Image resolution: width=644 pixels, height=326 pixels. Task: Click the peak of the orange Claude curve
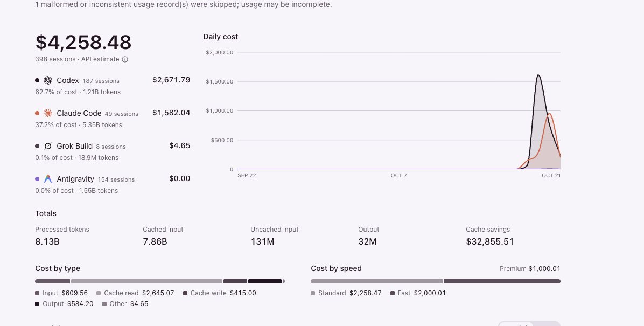click(549, 114)
